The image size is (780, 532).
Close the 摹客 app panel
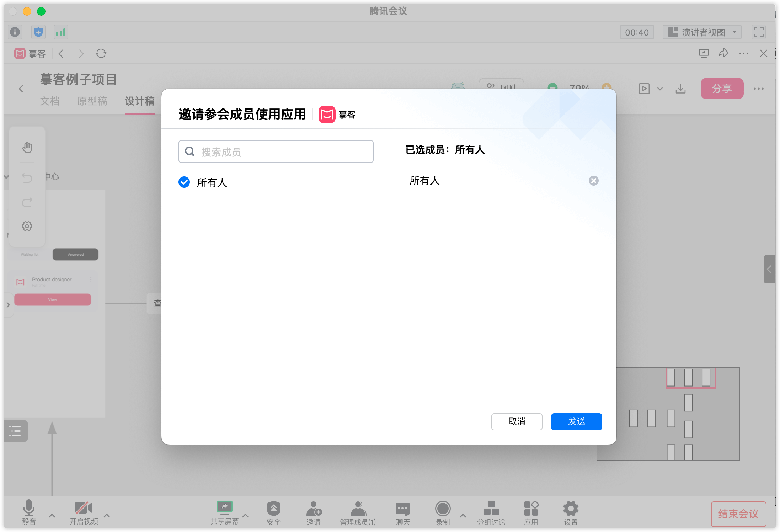pos(763,54)
